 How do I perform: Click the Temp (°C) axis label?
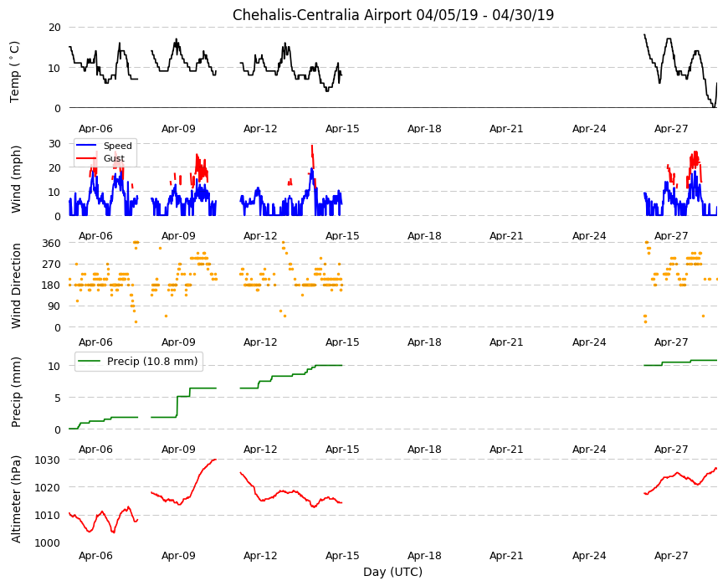coord(15,72)
